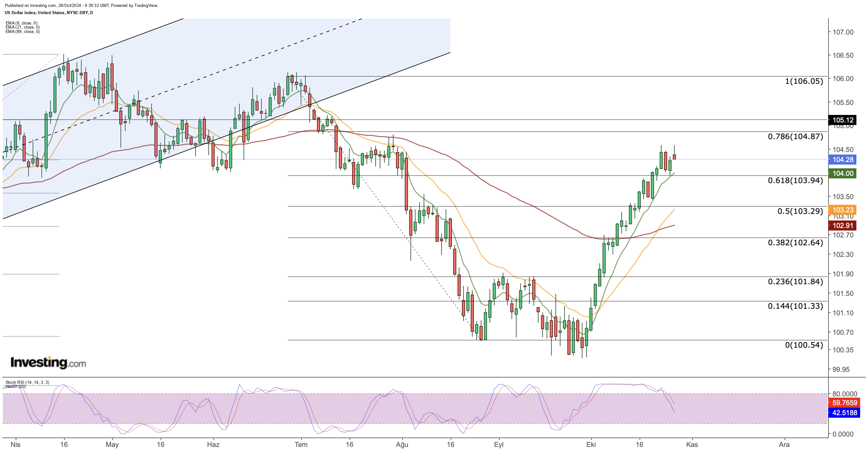
Task: Click the Hacim (20) indicator label
Action: 15,386
